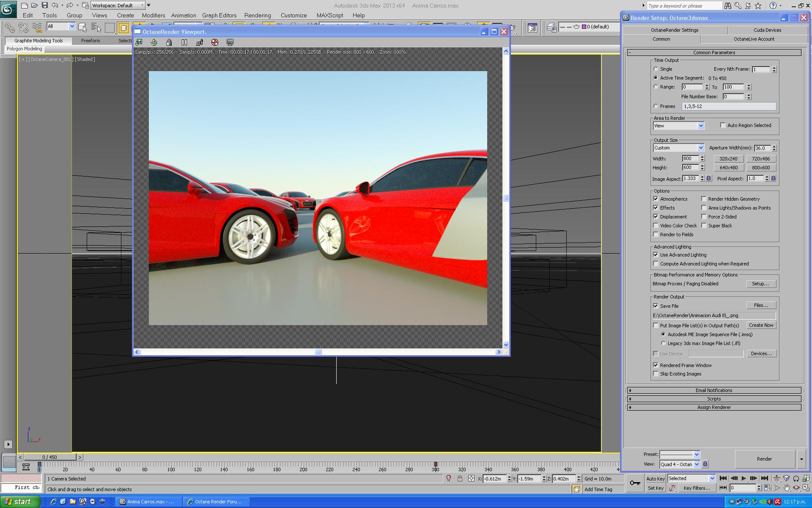Screen dimensions: 812x508
Task: Toggle the viewport lock padlock icon
Action: [x=169, y=42]
